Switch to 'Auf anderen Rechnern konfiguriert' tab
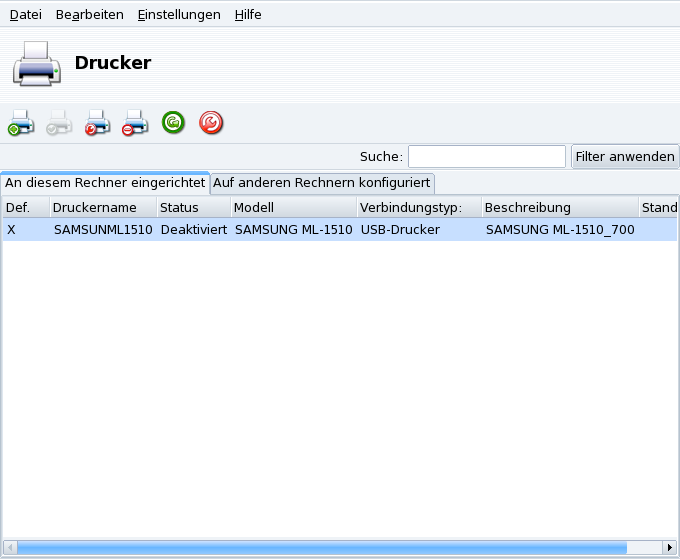 coord(321,183)
